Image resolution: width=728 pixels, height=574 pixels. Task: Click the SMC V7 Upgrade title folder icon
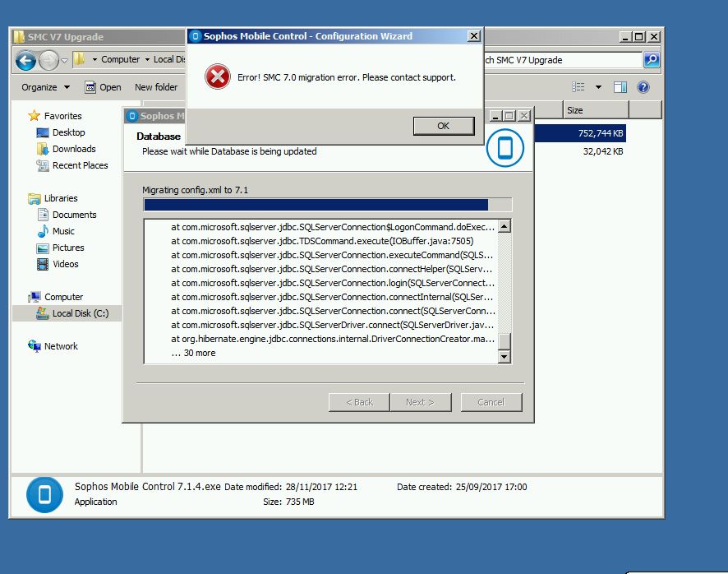pyautogui.click(x=19, y=37)
